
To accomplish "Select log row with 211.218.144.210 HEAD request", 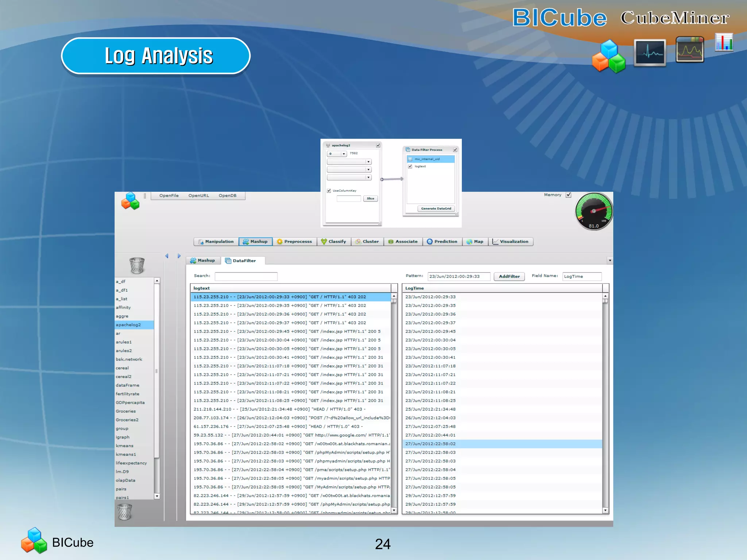I will 291,409.
